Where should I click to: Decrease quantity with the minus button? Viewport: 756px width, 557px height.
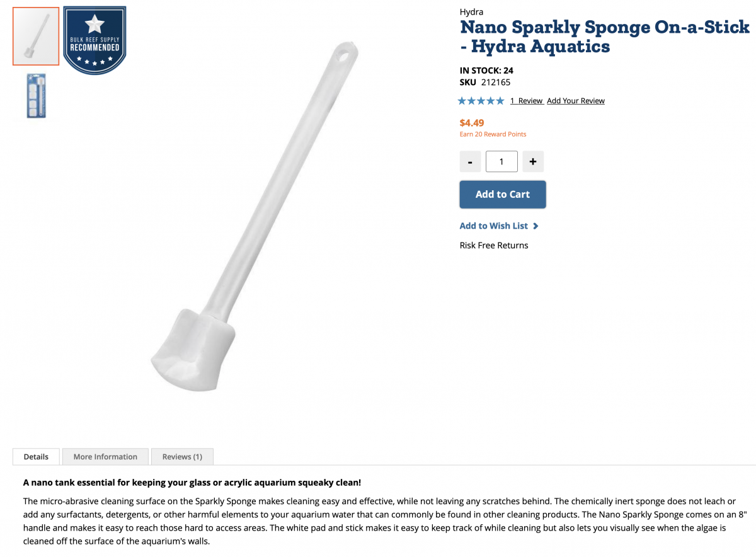click(x=470, y=162)
